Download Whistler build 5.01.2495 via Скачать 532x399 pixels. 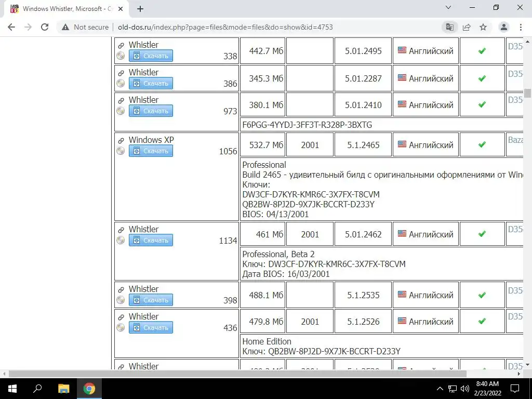pyautogui.click(x=151, y=56)
